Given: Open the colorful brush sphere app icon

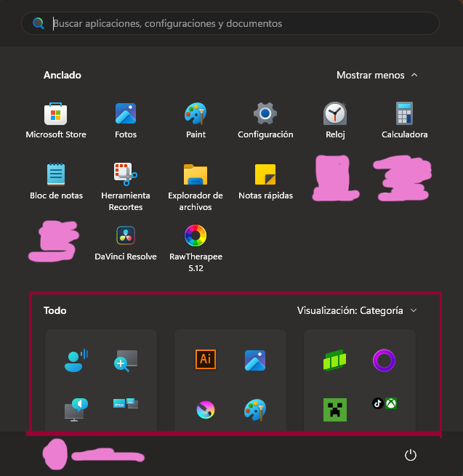Looking at the screenshot, I should [206, 410].
